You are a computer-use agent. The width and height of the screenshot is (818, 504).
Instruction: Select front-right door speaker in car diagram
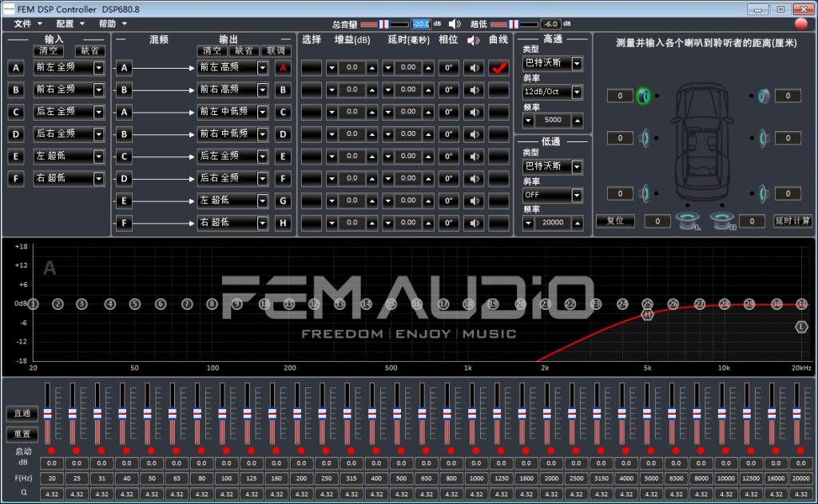pyautogui.click(x=764, y=138)
